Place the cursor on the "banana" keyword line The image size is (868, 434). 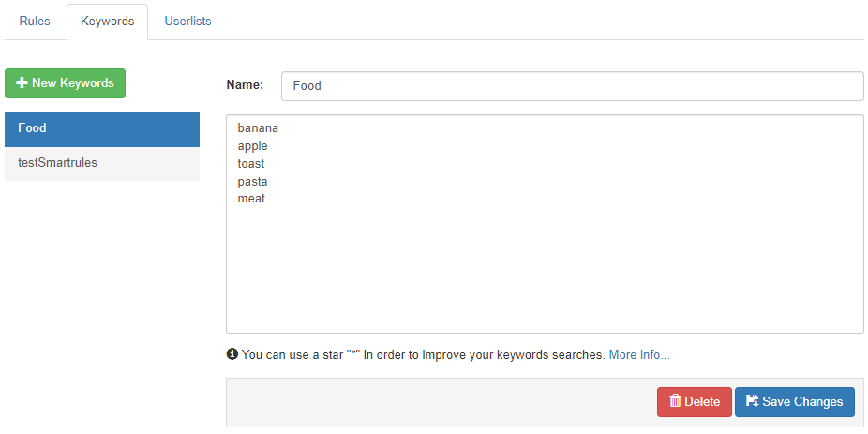point(259,128)
